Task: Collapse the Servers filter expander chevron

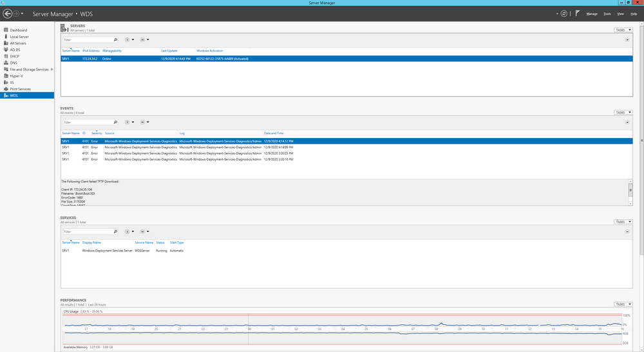Action: (x=627, y=40)
